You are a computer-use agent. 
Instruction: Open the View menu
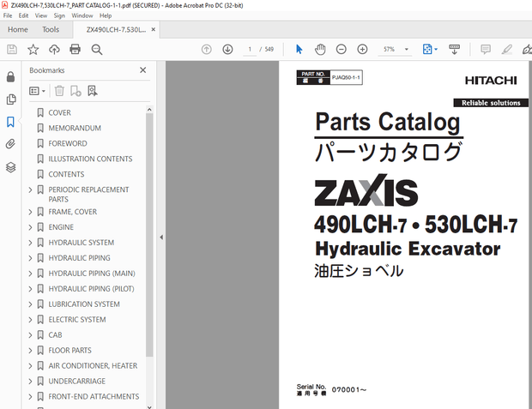41,15
